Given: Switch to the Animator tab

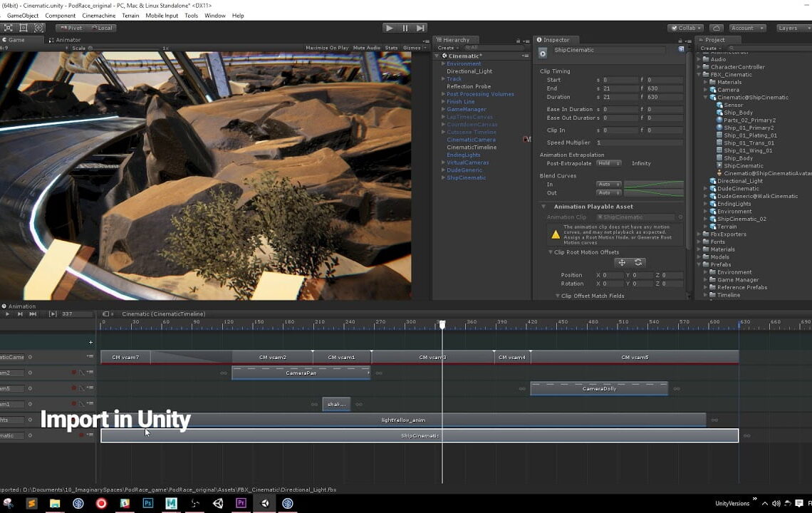Looking at the screenshot, I should coord(65,40).
